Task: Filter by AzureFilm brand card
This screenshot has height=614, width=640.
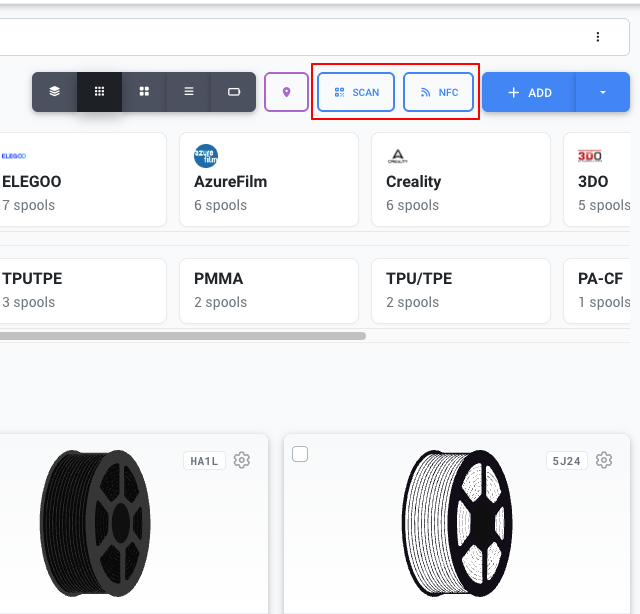Action: pyautogui.click(x=269, y=179)
